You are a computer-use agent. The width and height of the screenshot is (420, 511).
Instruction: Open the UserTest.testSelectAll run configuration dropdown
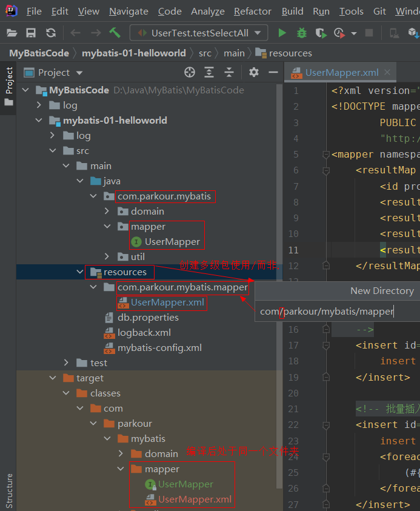click(x=199, y=33)
